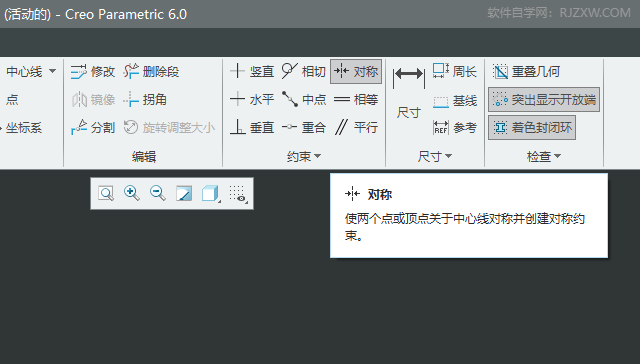This screenshot has width=640, height=364.
Task: Select the 参考 (Reference) dimension tool
Action: pyautogui.click(x=454, y=128)
